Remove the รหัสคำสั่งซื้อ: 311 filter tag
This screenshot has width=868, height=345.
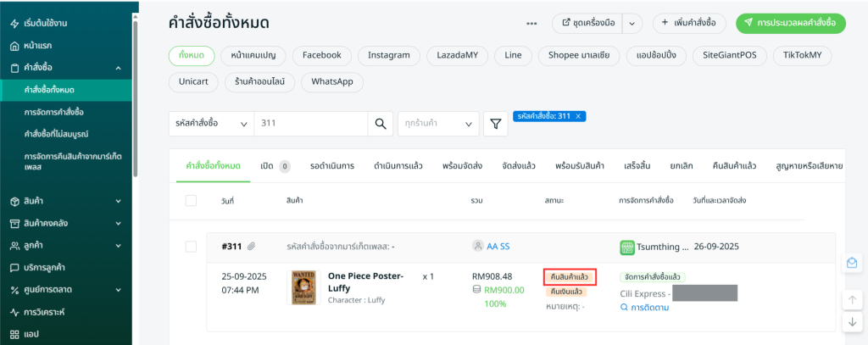(x=578, y=116)
